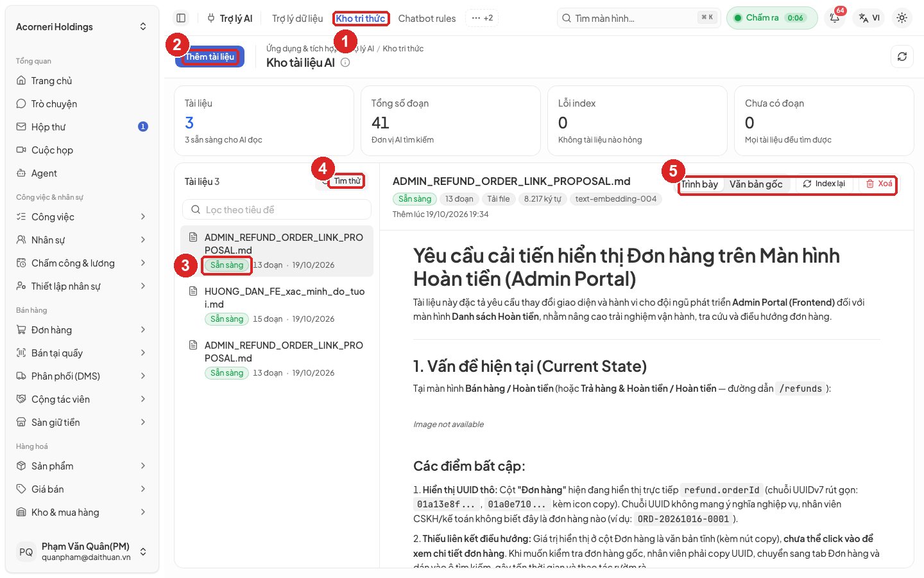
Task: Open the notifications bell
Action: coord(835,18)
